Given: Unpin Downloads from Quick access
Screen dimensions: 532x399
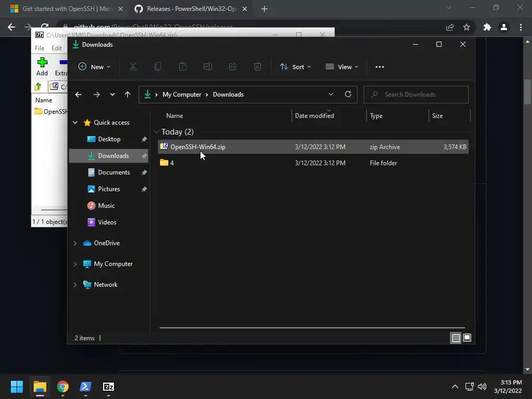Looking at the screenshot, I should coord(144,156).
